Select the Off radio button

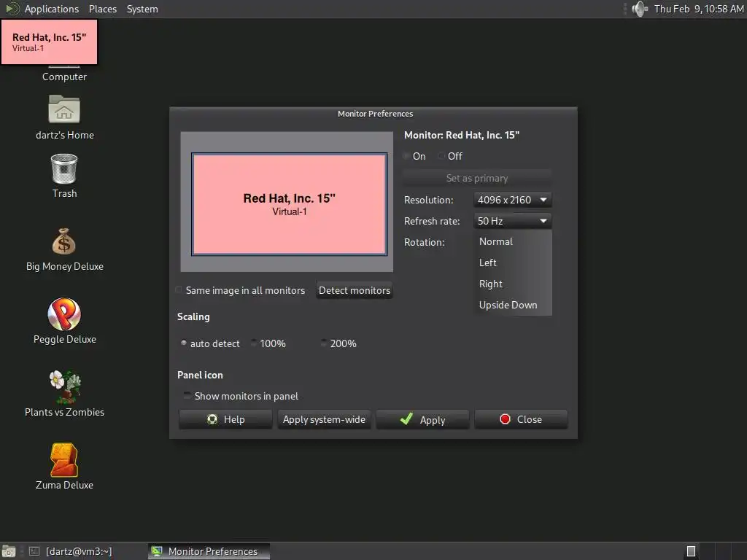[x=441, y=156]
